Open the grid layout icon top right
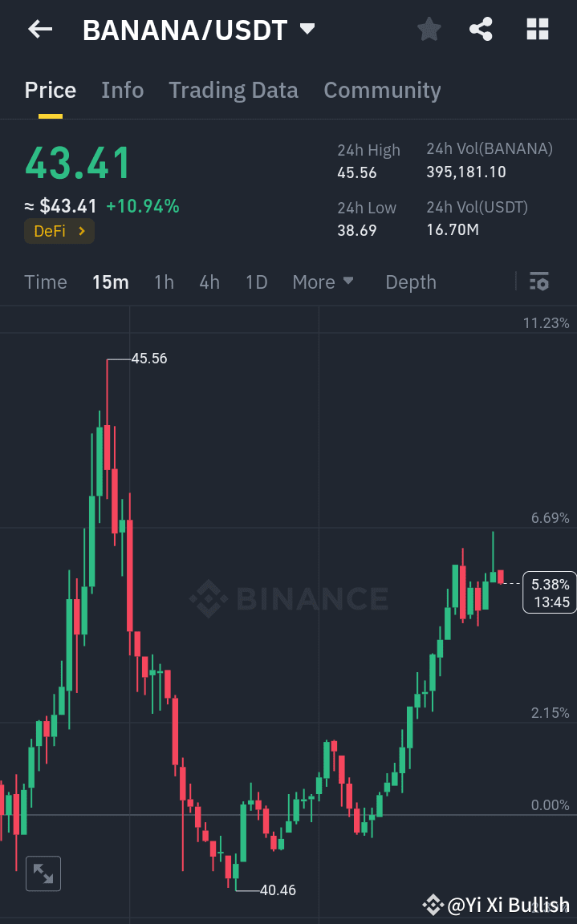577x924 pixels. coord(536,29)
